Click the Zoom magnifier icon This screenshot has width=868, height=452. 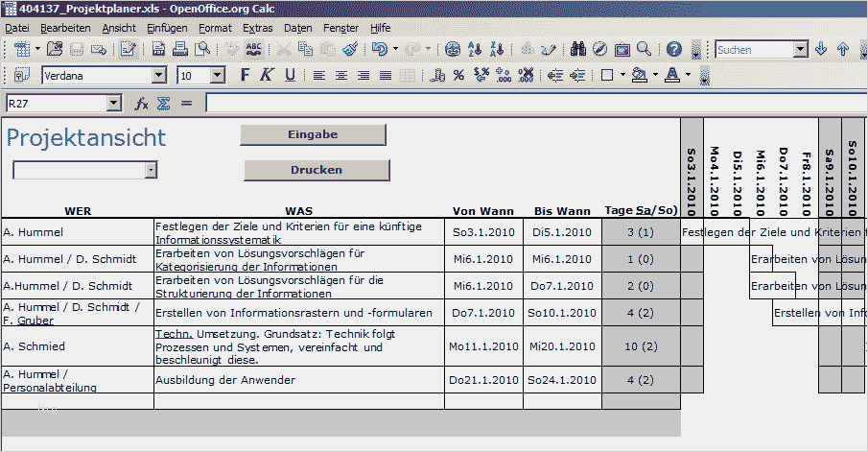click(x=644, y=49)
